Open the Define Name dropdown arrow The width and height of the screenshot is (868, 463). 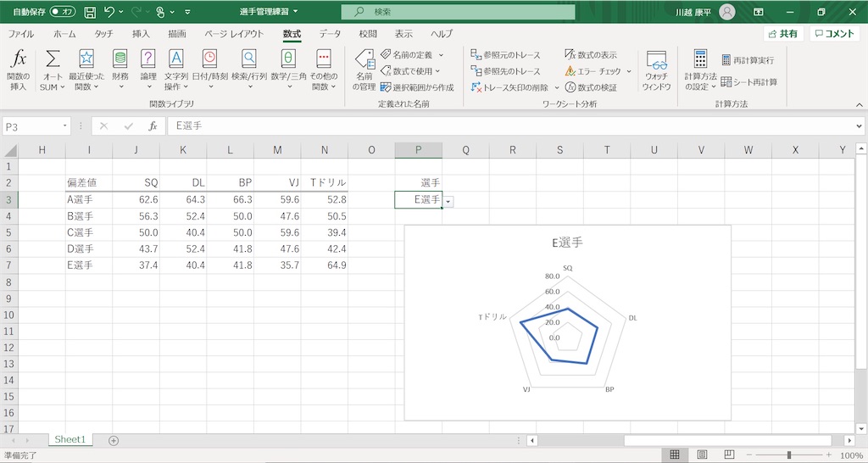441,55
